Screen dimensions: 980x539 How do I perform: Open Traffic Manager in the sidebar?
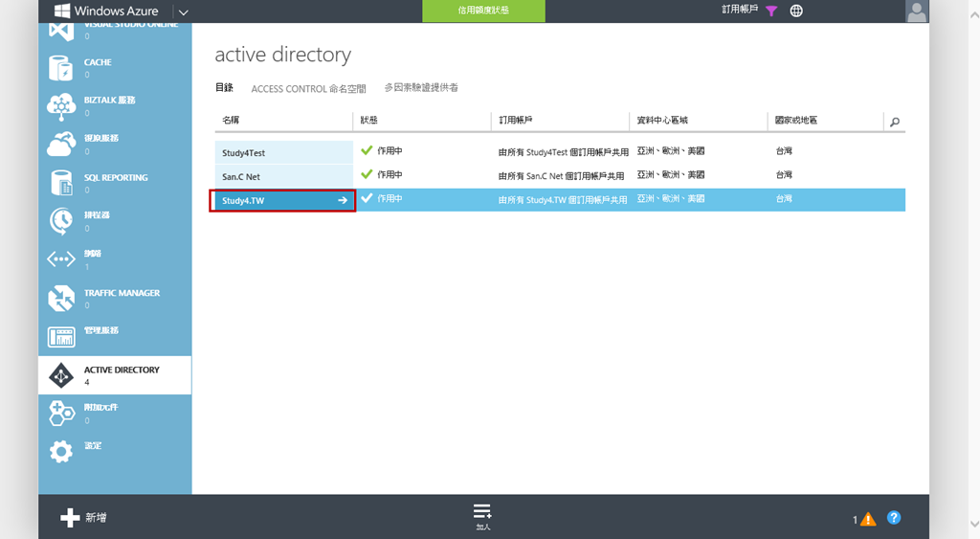click(115, 299)
